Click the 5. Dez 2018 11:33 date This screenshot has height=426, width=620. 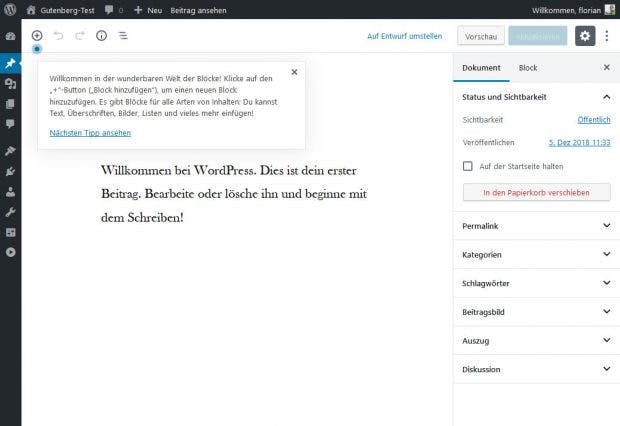(x=579, y=142)
